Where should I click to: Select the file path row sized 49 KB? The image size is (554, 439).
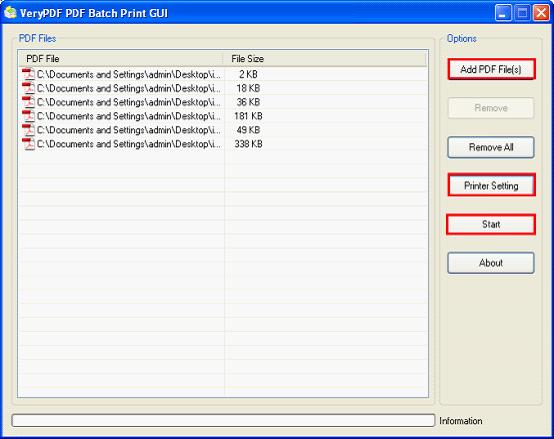tap(129, 130)
